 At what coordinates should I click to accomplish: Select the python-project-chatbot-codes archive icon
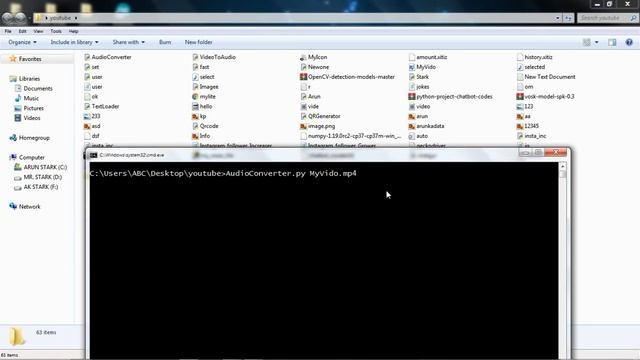coord(412,97)
